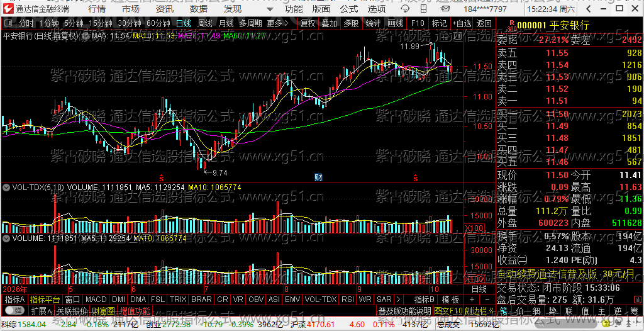Expand the 更多 periods dropdown

click(x=277, y=24)
